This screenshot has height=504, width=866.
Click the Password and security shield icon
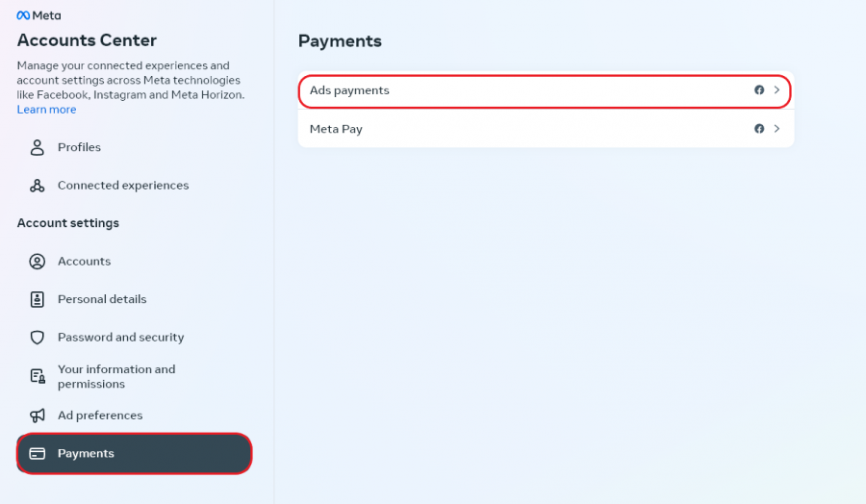click(x=38, y=338)
